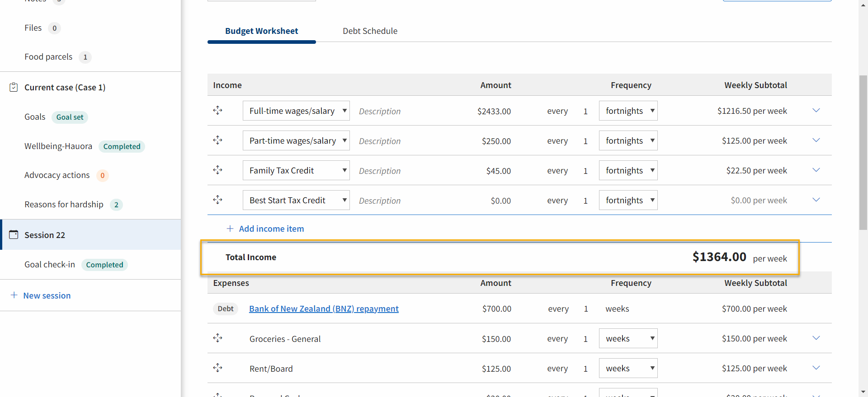Grab the drag handle for Part-time wages/salary row
This screenshot has width=868, height=397.
click(217, 140)
